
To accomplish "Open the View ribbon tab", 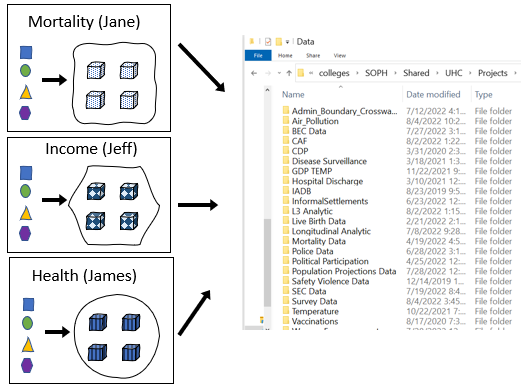I will [x=339, y=56].
